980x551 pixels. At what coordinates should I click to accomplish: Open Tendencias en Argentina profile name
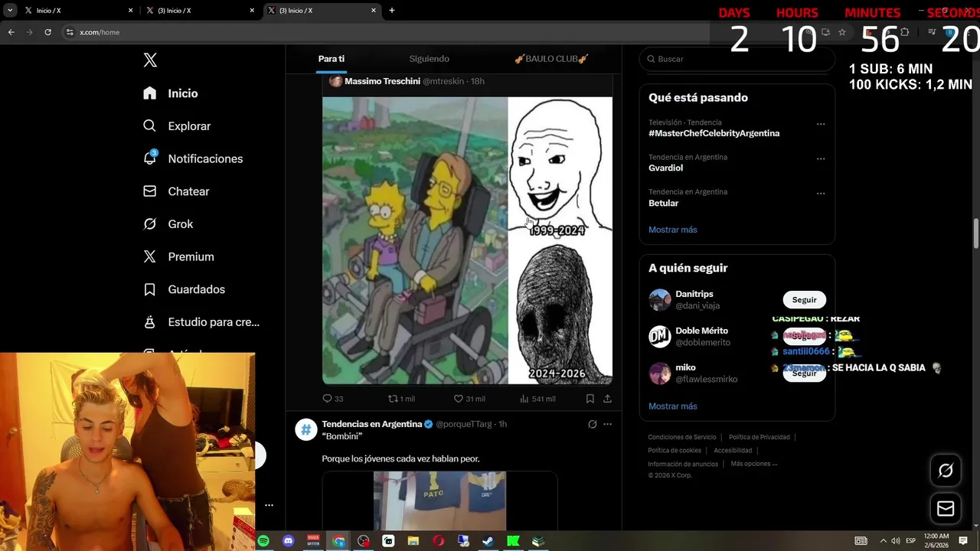coord(372,424)
